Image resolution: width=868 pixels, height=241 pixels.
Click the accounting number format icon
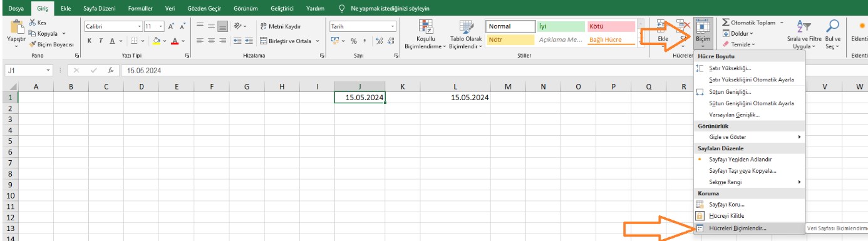click(334, 41)
